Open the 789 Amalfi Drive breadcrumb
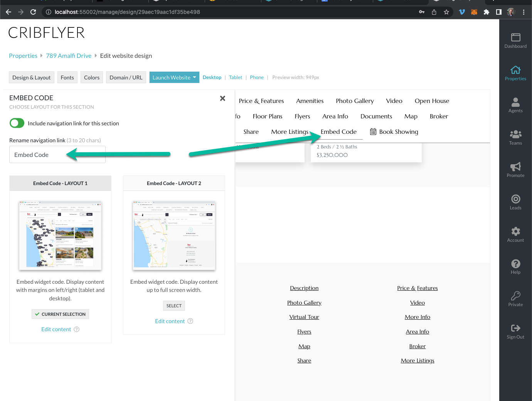The image size is (532, 401). 69,56
